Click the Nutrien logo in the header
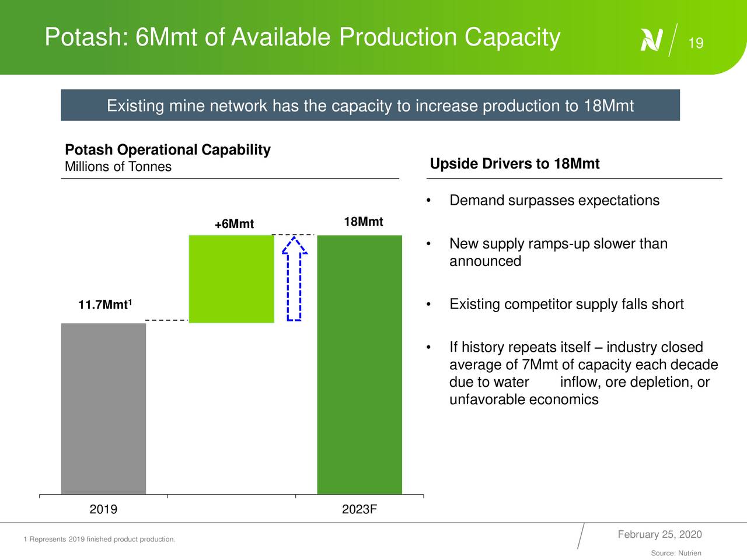The height and width of the screenshot is (560, 747). [x=652, y=41]
